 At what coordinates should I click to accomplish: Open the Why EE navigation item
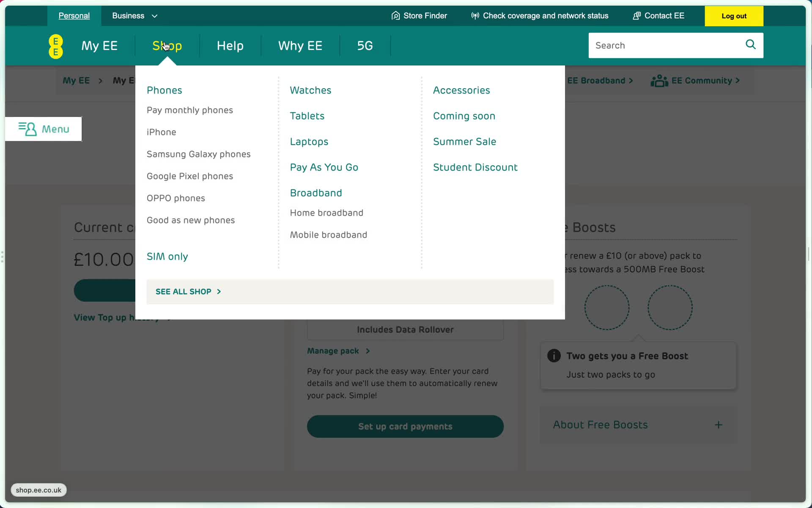300,46
